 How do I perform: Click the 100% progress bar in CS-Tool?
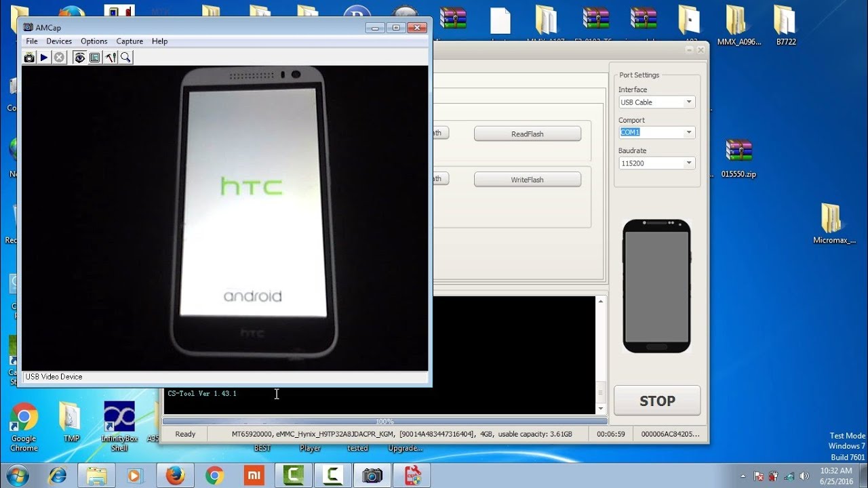pyautogui.click(x=385, y=422)
